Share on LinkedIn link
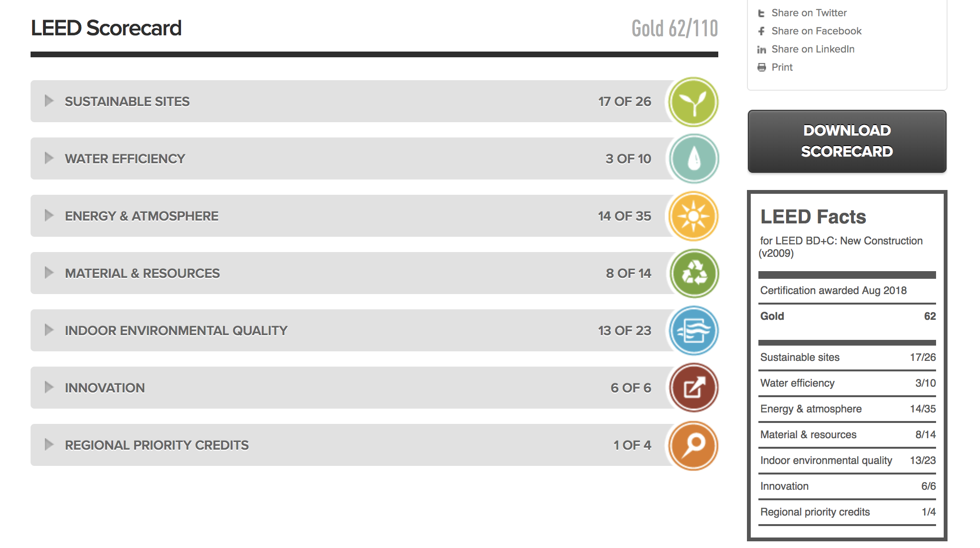Viewport: 980px width, 548px height. point(813,49)
